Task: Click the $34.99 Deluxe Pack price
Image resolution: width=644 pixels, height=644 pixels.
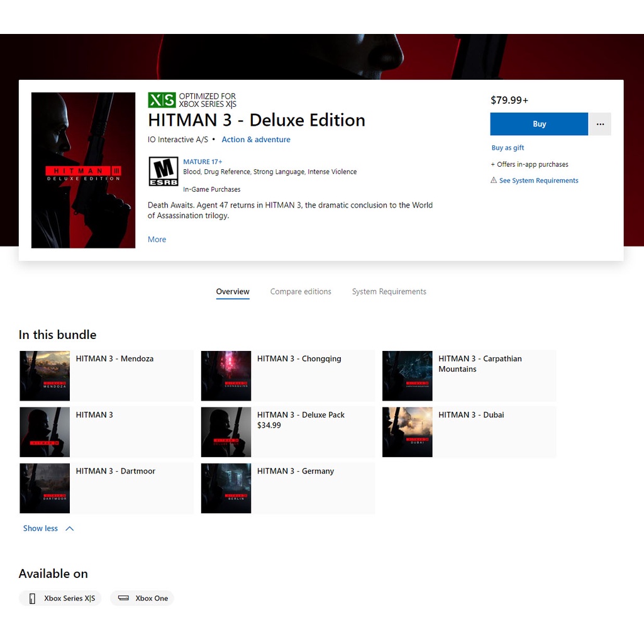Action: (269, 425)
